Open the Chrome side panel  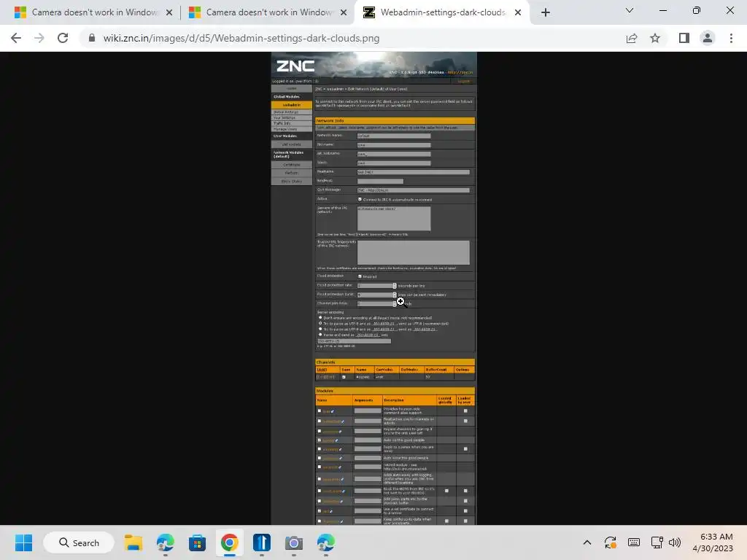(684, 38)
